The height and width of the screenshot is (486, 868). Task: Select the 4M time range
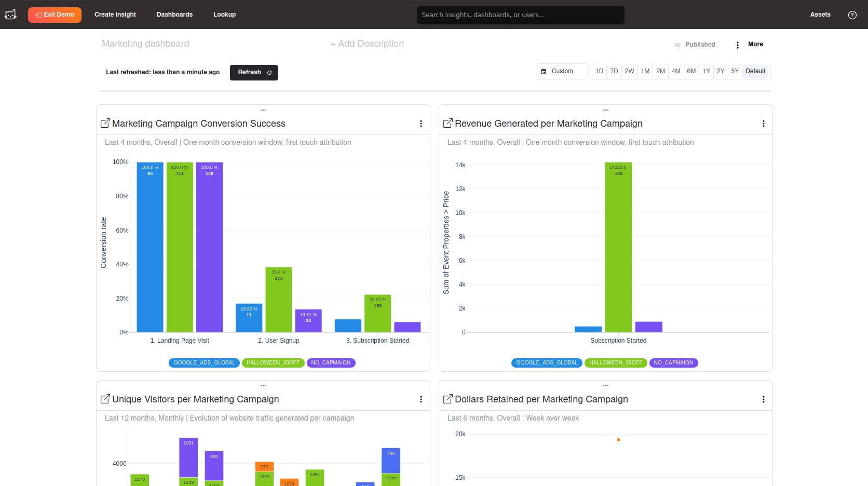coord(676,71)
